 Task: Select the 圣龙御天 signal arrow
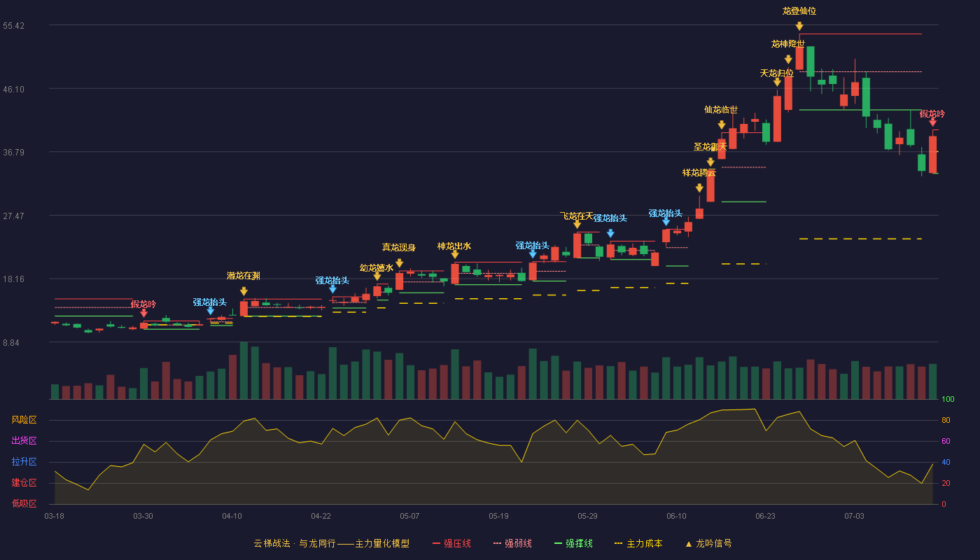click(x=710, y=162)
